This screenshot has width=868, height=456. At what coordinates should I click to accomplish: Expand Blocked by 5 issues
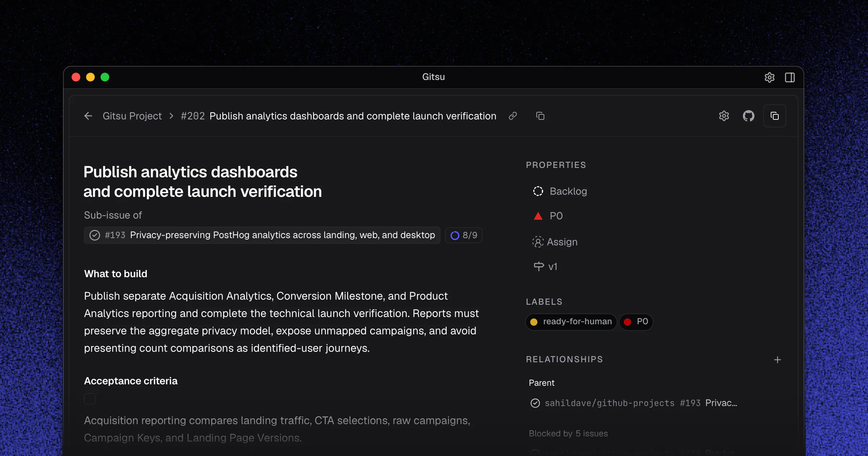point(568,434)
